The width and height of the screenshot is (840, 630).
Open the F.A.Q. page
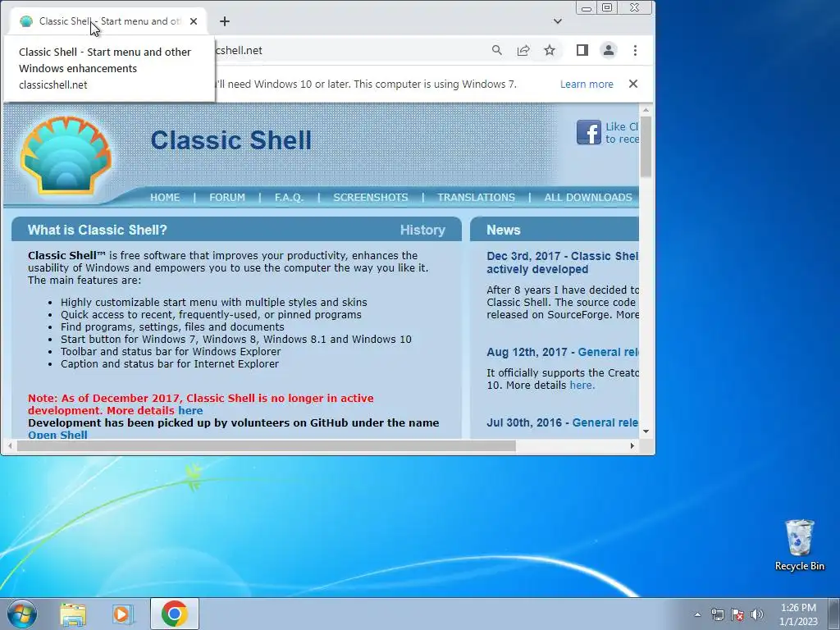(290, 197)
